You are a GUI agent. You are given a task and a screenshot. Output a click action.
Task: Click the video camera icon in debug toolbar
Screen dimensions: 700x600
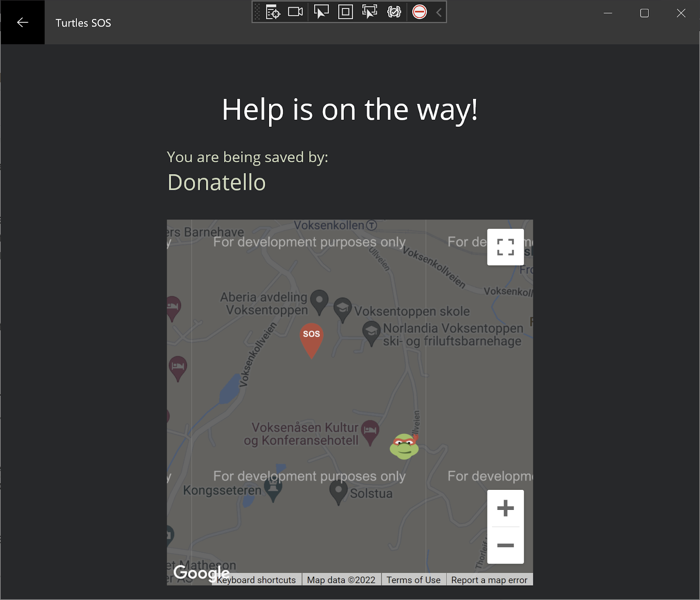point(295,12)
